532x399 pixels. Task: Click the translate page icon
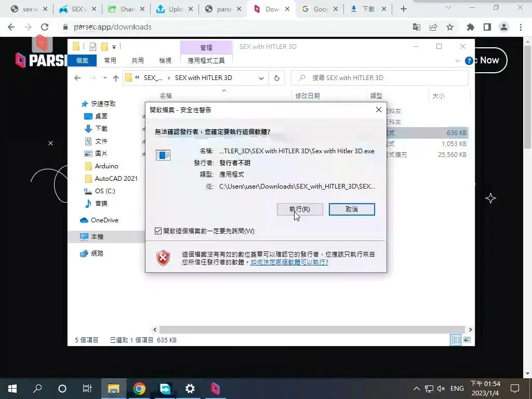pyautogui.click(x=417, y=27)
